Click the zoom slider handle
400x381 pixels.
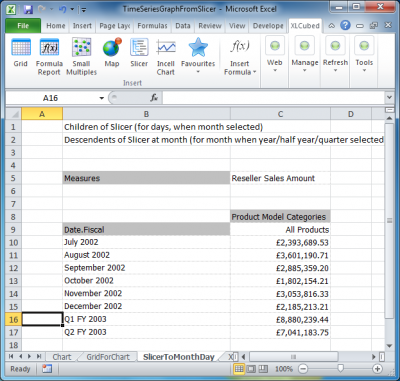click(340, 368)
